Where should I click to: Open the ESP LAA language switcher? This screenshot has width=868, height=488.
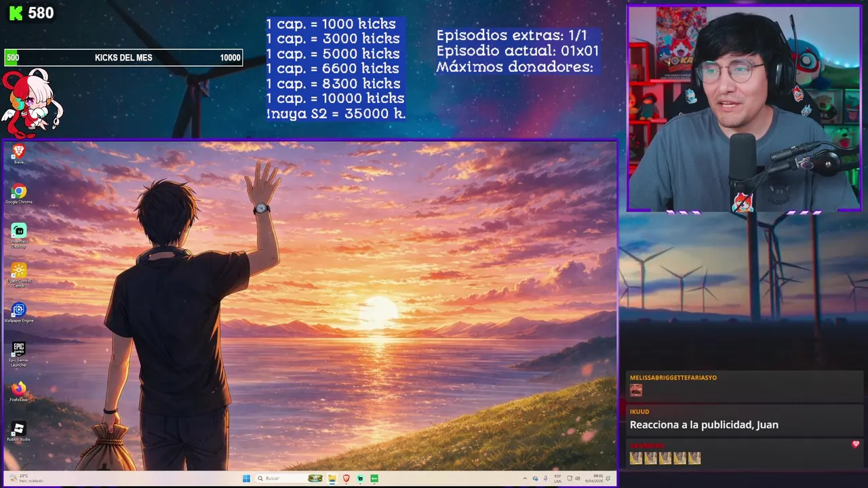[557, 478]
